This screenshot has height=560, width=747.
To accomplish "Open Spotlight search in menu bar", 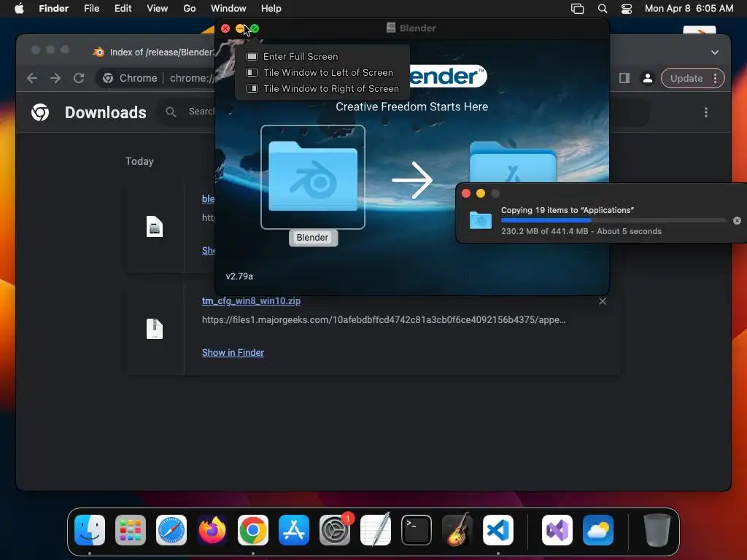I will tap(602, 9).
